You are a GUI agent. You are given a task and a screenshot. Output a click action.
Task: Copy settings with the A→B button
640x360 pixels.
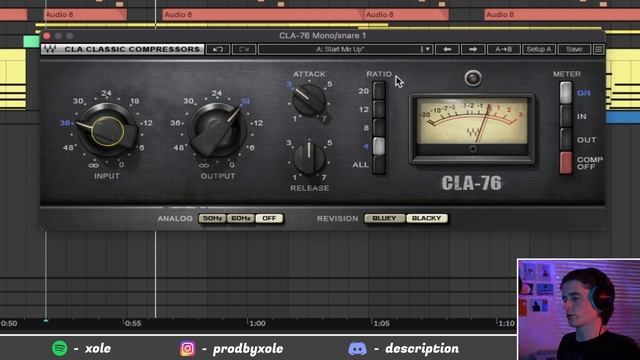[503, 49]
